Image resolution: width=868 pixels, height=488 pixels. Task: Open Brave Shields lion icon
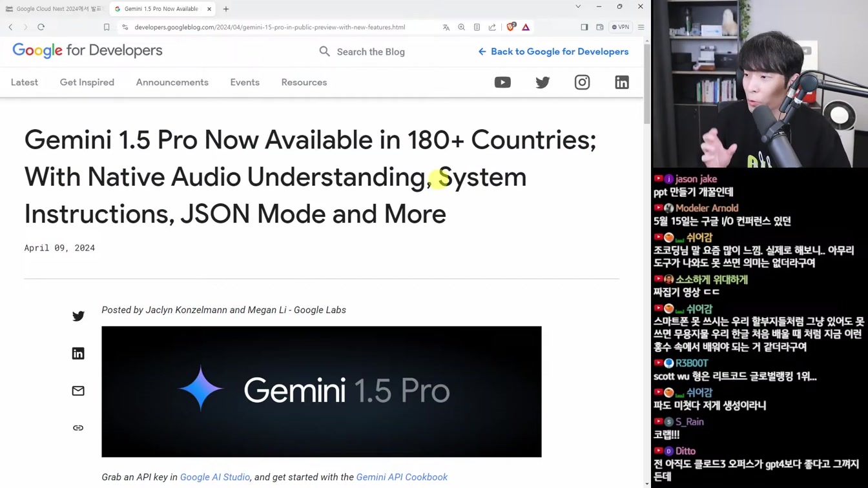coord(511,27)
